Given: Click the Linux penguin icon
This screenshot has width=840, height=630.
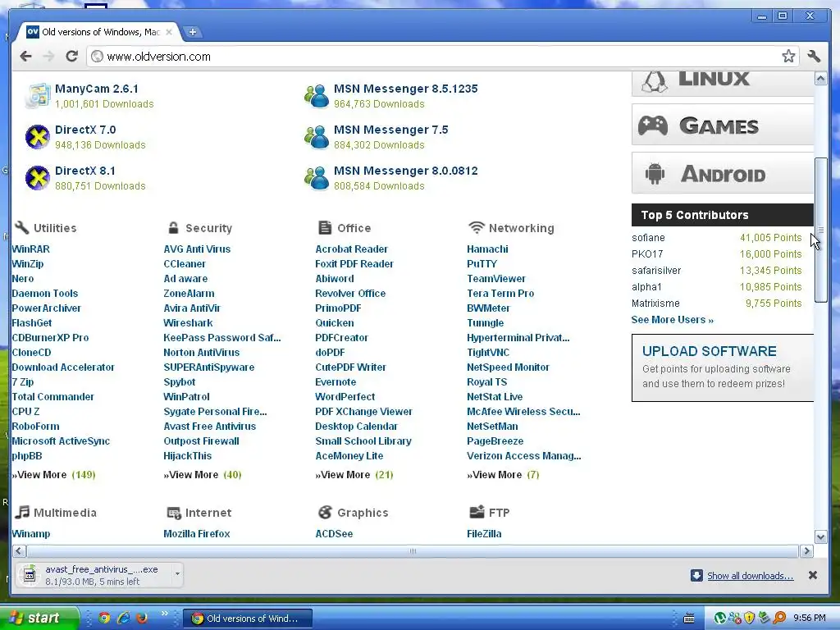Looking at the screenshot, I should [x=655, y=81].
